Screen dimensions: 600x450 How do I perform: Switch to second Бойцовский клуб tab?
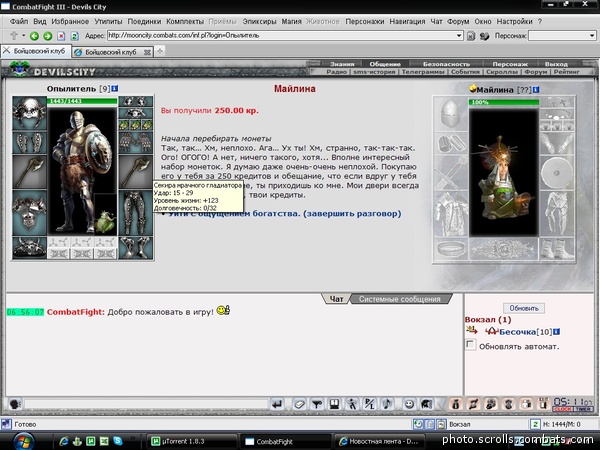pyautogui.click(x=112, y=52)
